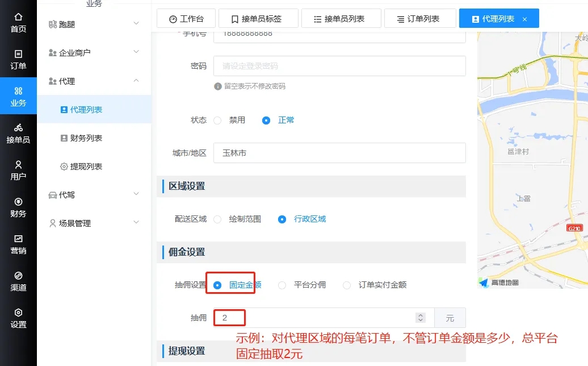Select the 接单员 rider icon in sidebar
588x366 pixels.
[18, 128]
